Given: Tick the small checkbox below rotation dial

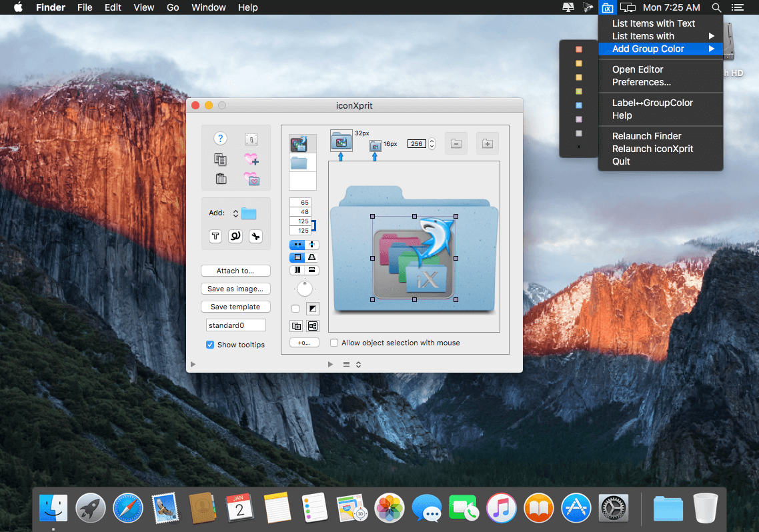Looking at the screenshot, I should pyautogui.click(x=295, y=309).
